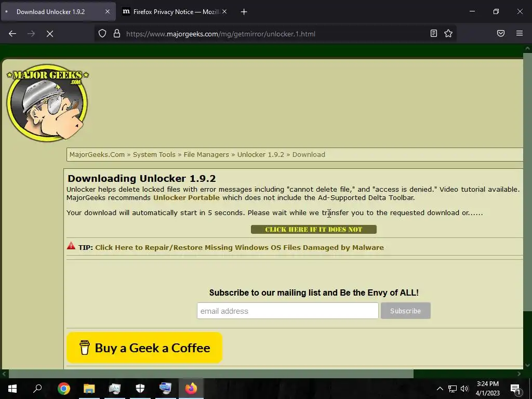
Task: Save page to Pocket icon
Action: pyautogui.click(x=501, y=33)
